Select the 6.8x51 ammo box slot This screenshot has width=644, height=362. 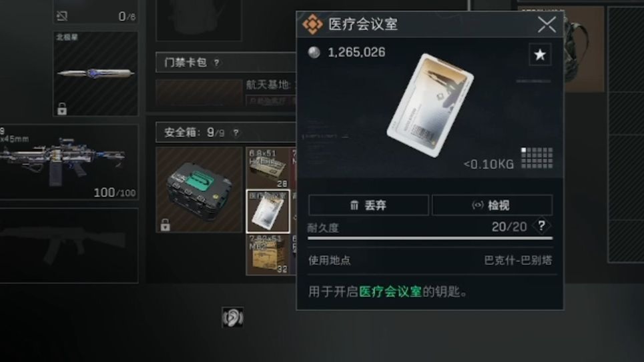[x=268, y=168]
